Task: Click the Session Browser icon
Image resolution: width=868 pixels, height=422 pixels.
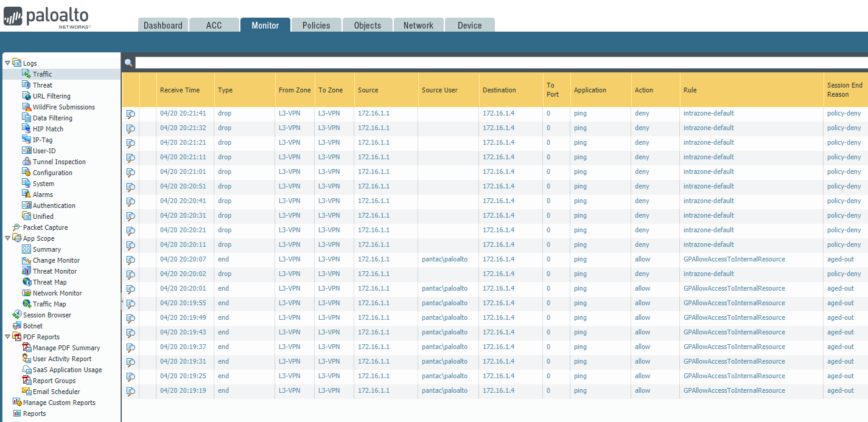Action: (x=17, y=315)
